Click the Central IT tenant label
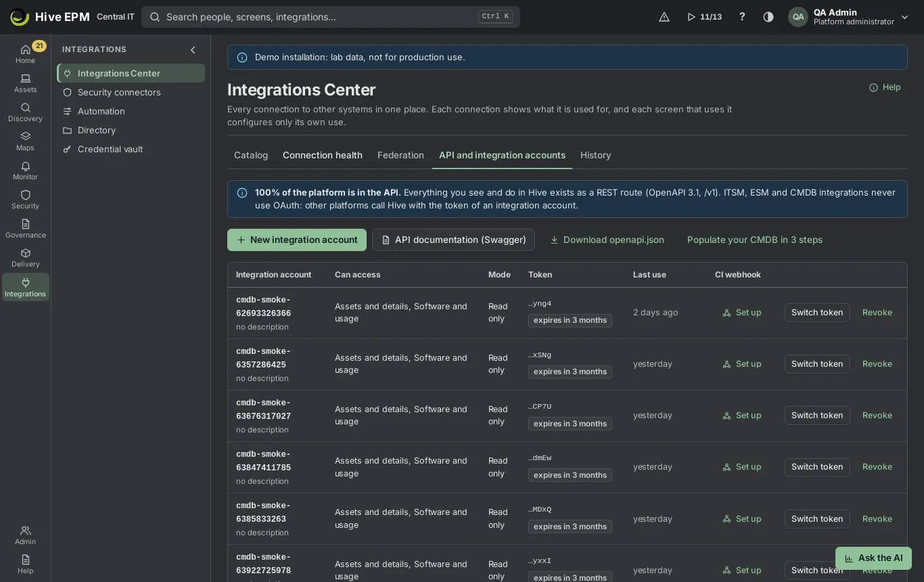Viewport: 924px width, 582px height. (x=116, y=17)
